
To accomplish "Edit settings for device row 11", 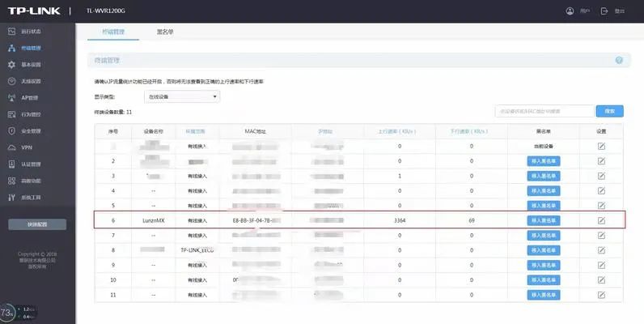I will coord(601,295).
